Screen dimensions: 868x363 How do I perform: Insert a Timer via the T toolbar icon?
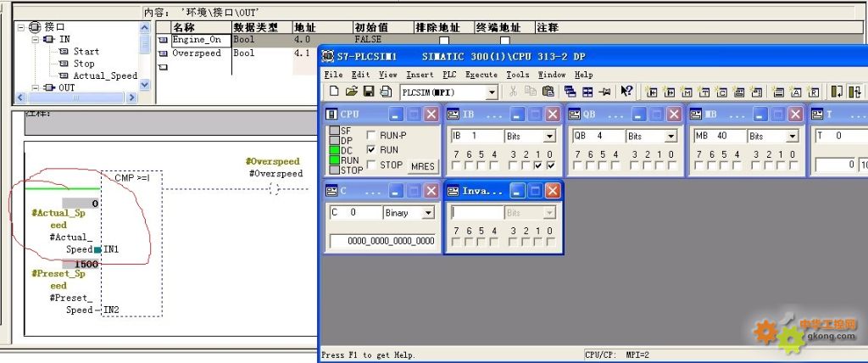tap(704, 92)
